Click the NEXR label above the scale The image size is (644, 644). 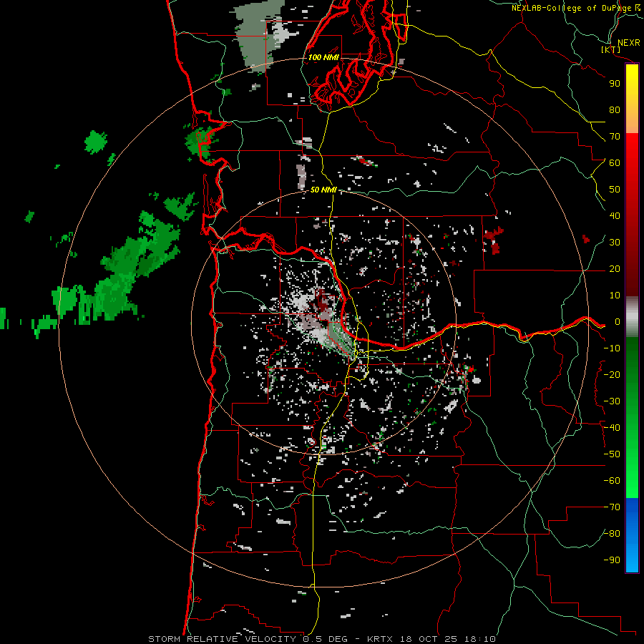(x=628, y=43)
